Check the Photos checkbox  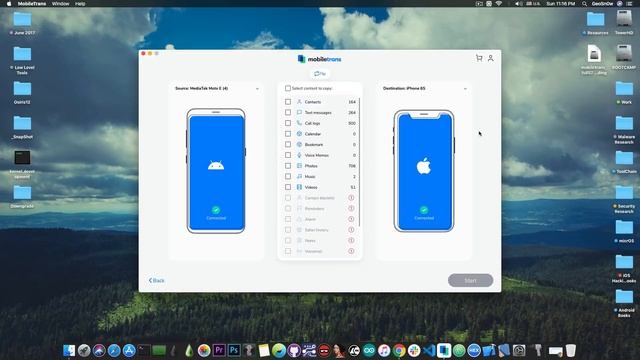coord(288,166)
